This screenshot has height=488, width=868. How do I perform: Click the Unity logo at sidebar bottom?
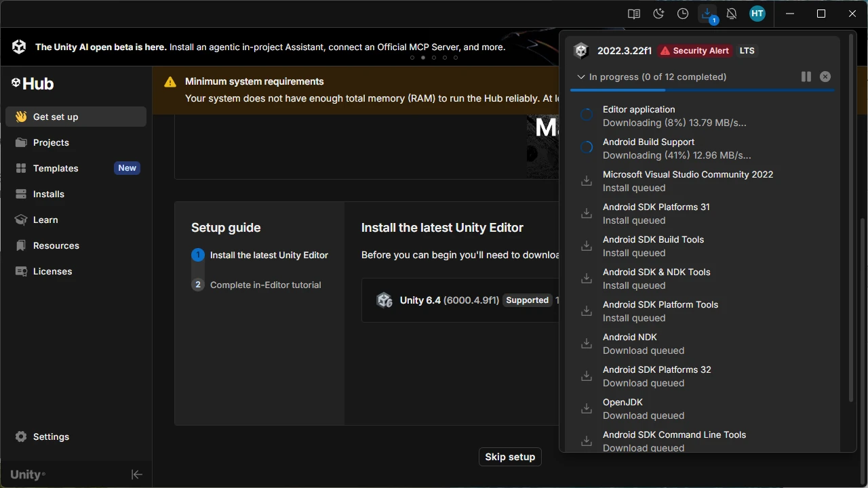[28, 474]
